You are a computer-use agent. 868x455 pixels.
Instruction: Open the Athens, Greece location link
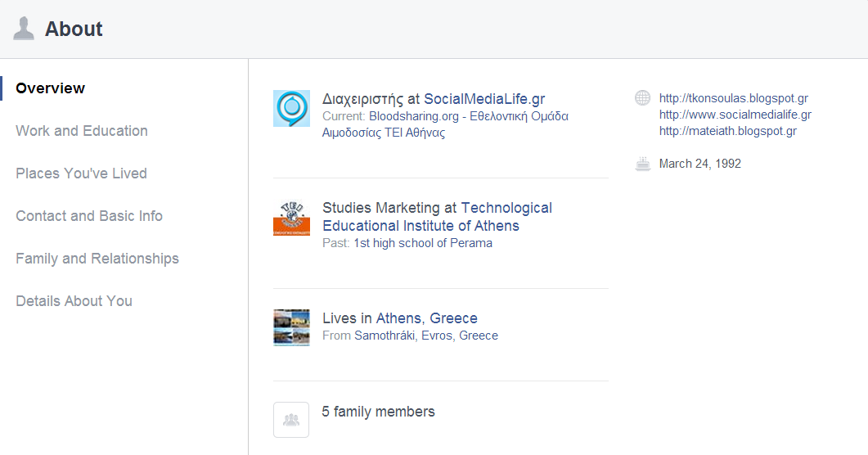point(427,318)
